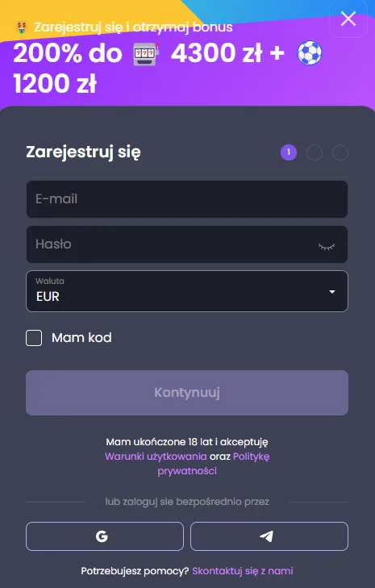375x588 pixels.
Task: Sign in with the Telegram paper-plane button
Action: [269, 536]
